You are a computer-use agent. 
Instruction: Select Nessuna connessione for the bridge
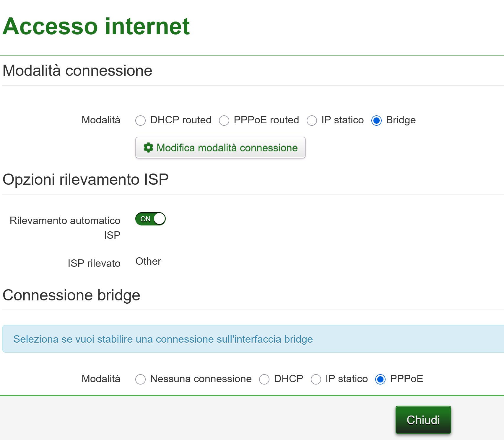[141, 379]
